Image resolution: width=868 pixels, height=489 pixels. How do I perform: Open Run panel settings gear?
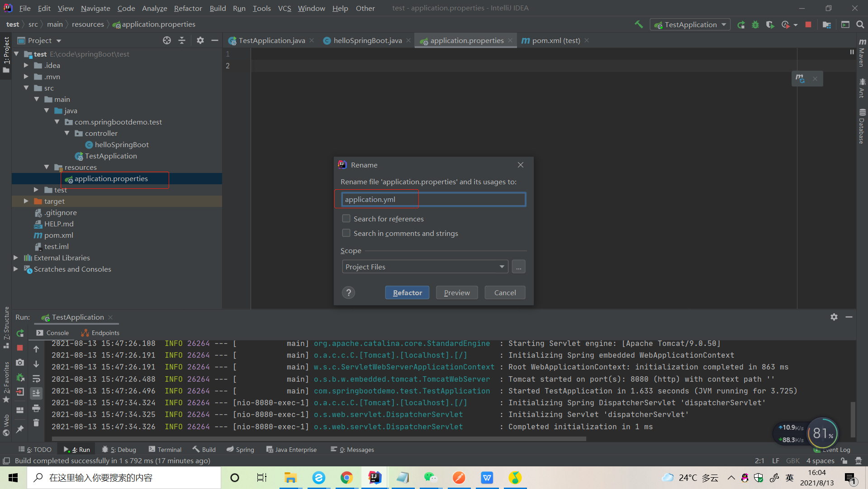click(x=834, y=317)
